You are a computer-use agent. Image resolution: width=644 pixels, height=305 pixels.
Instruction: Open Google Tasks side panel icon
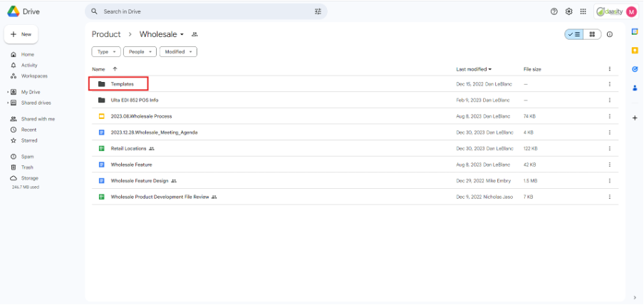(635, 69)
